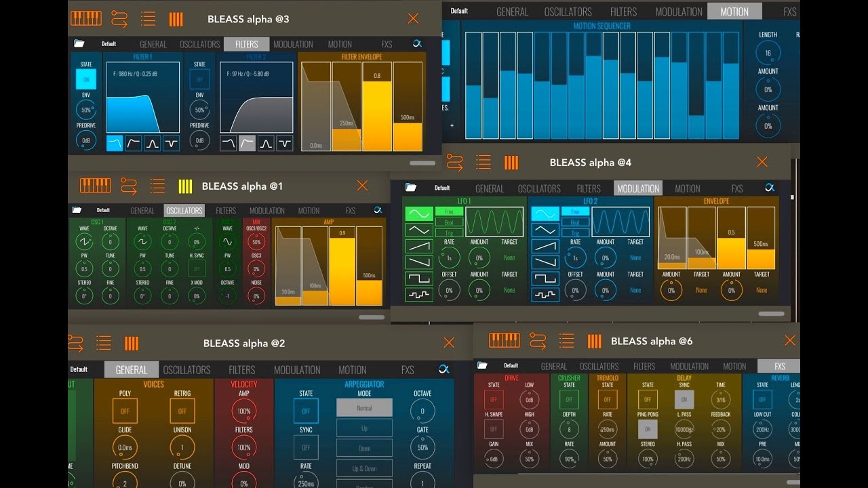Open LFO 1 target selector beside OFFSET row
This screenshot has height=488, width=868.
coord(509,290)
